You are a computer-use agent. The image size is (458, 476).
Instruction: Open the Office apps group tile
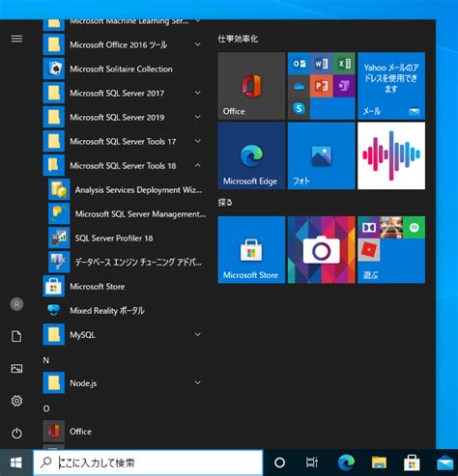click(x=322, y=86)
